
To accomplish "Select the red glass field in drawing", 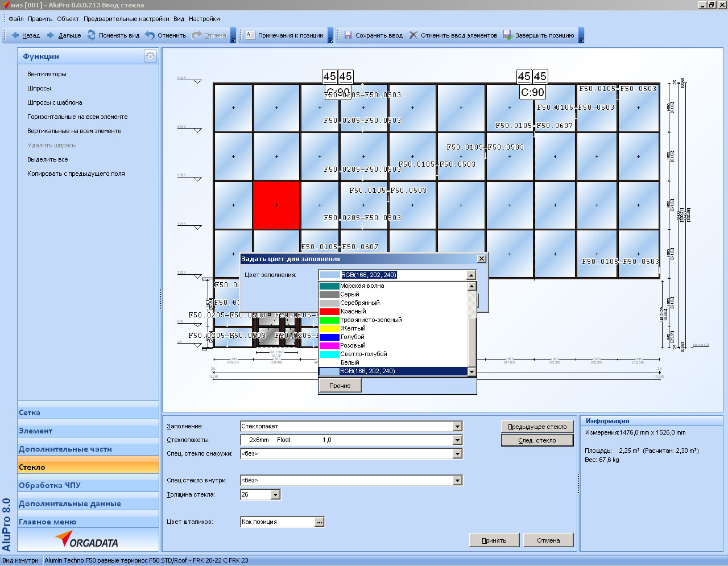I will tap(276, 205).
